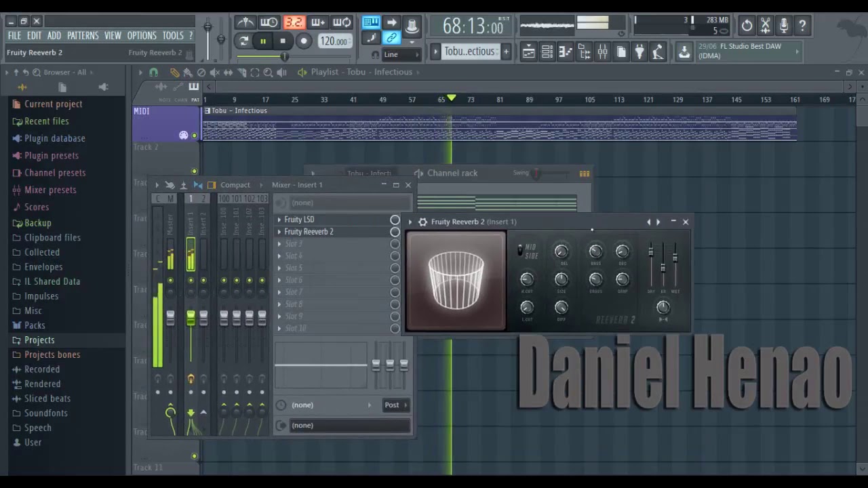Select the Delete tool in Playlist
Viewport: 868px width, 488px height.
(201, 73)
